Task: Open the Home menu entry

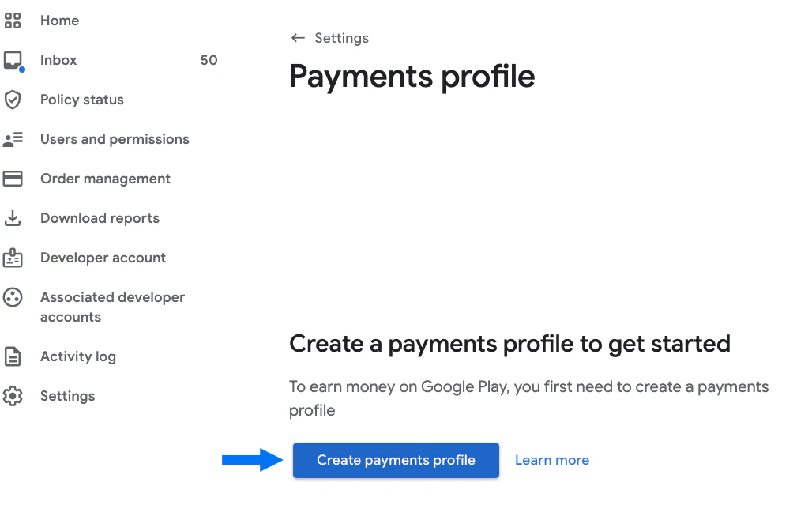Action: [x=59, y=21]
